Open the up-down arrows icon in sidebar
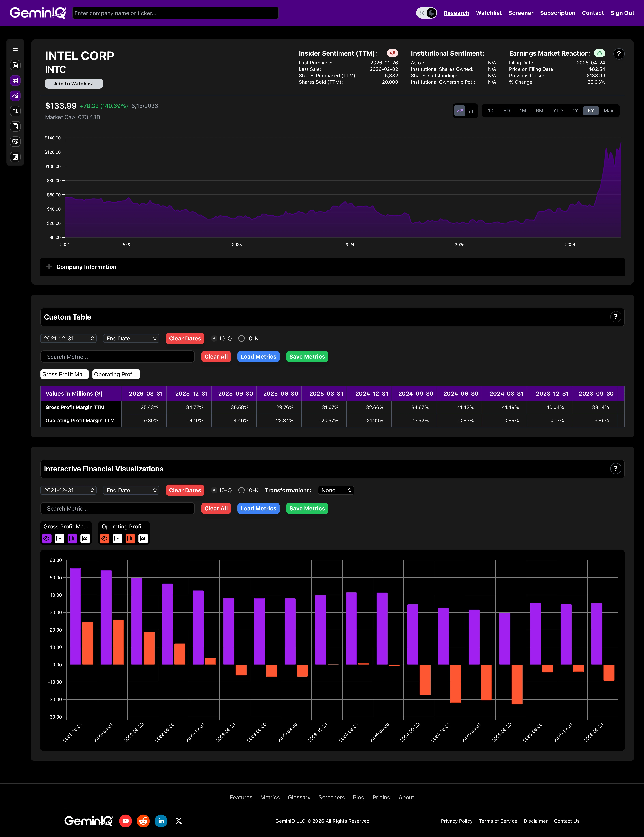Image resolution: width=644 pixels, height=837 pixels. (x=15, y=111)
